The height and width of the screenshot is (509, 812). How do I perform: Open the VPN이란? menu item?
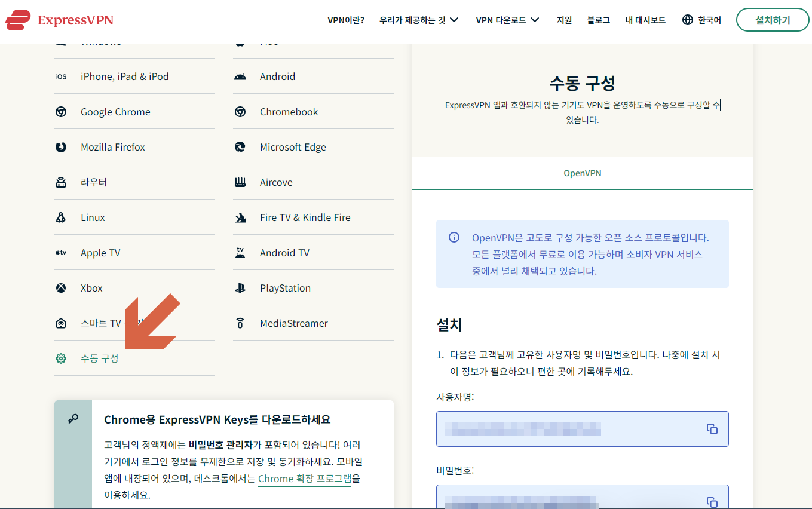click(346, 20)
